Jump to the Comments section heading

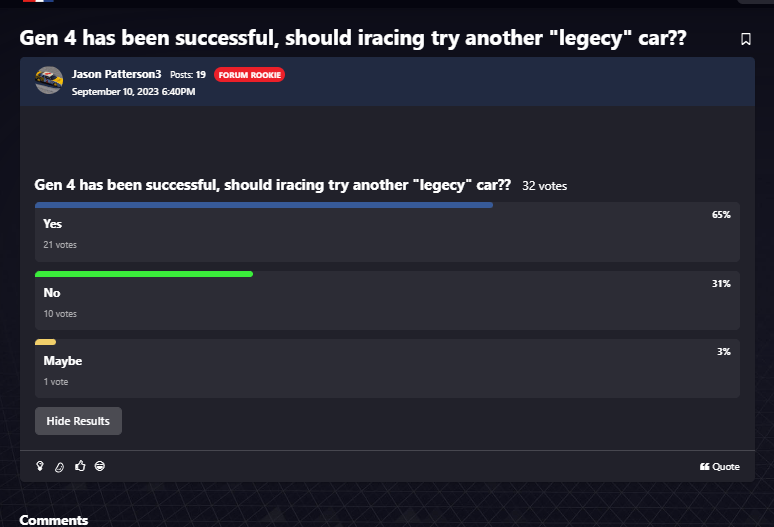(x=54, y=520)
